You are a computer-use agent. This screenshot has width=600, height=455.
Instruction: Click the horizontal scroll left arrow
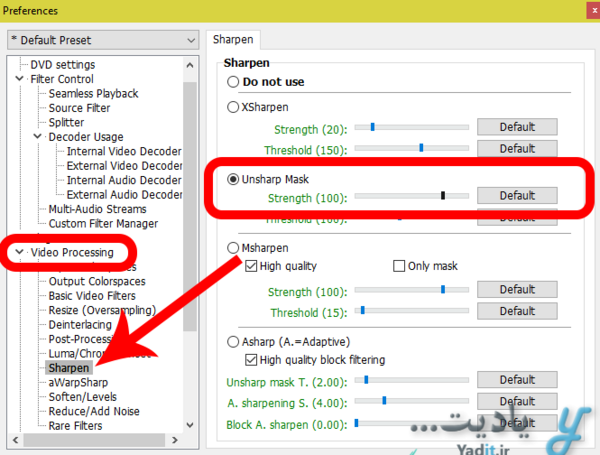point(15,440)
